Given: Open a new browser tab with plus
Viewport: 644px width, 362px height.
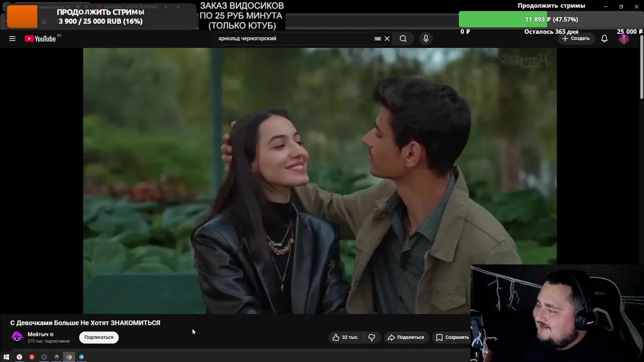Looking at the screenshot, I should 178,7.
